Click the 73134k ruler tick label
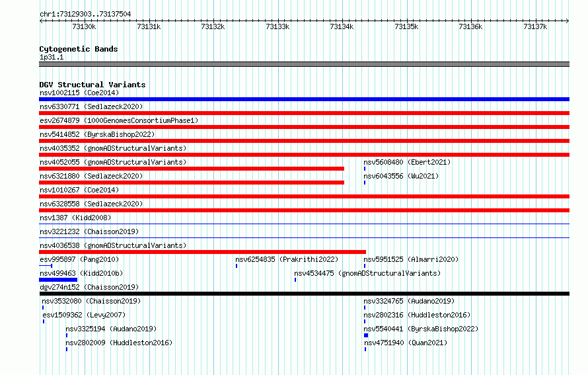588x375 pixels. point(342,26)
